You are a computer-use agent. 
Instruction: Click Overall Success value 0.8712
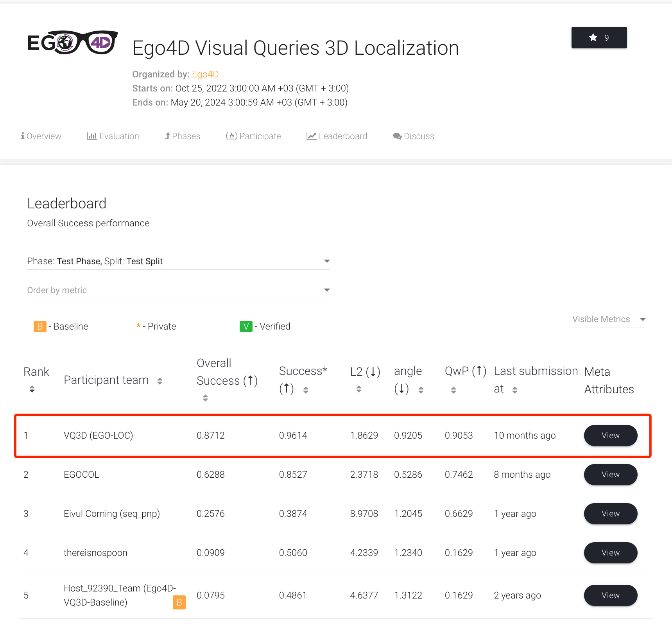coord(211,435)
